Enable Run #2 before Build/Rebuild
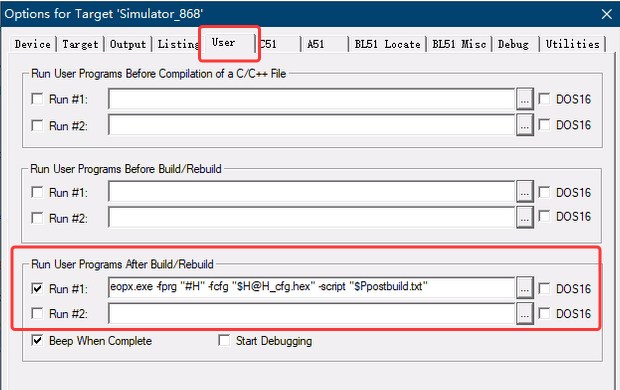The image size is (620, 390). 37,218
